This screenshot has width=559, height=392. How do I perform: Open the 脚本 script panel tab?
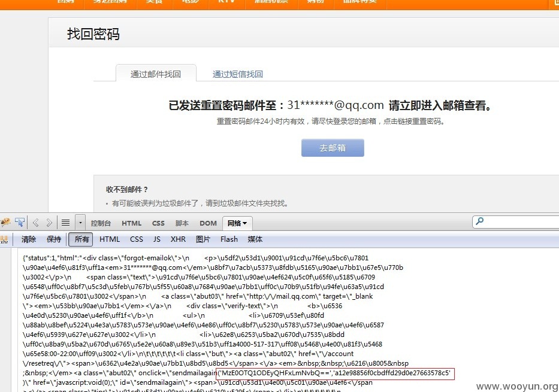(182, 223)
